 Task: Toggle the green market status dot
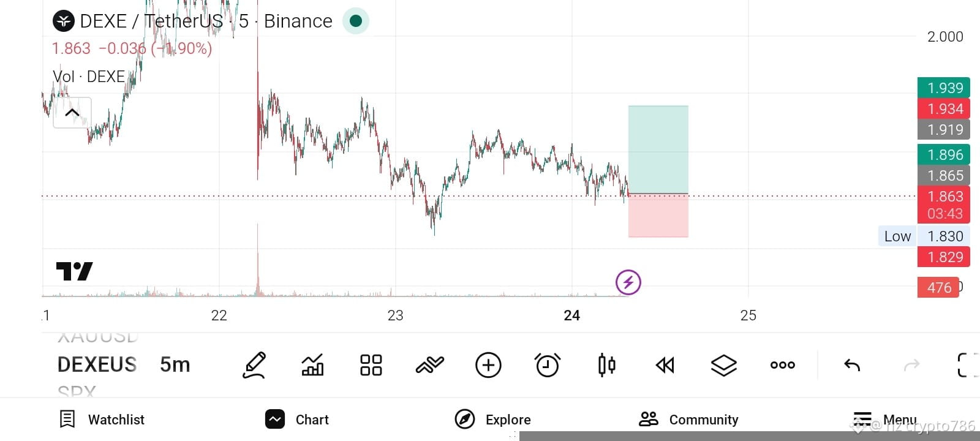coord(355,21)
